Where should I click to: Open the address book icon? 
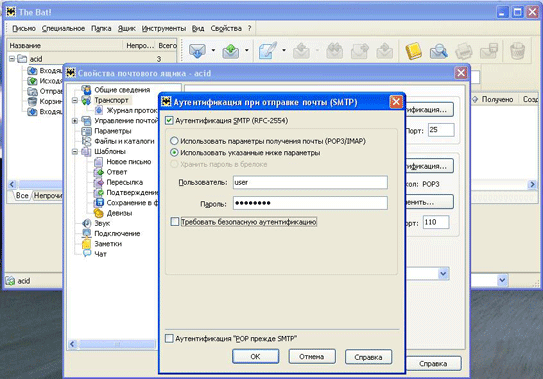[413, 51]
